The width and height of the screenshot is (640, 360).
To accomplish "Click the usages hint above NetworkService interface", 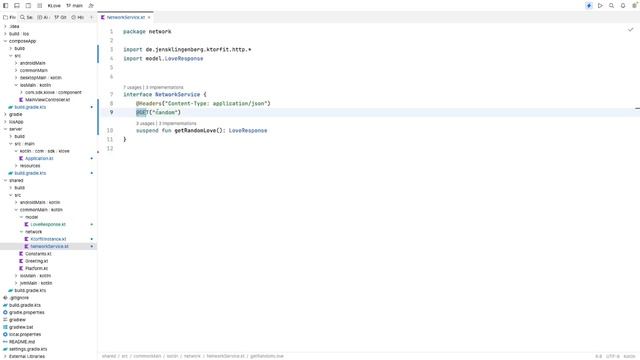I will point(132,87).
